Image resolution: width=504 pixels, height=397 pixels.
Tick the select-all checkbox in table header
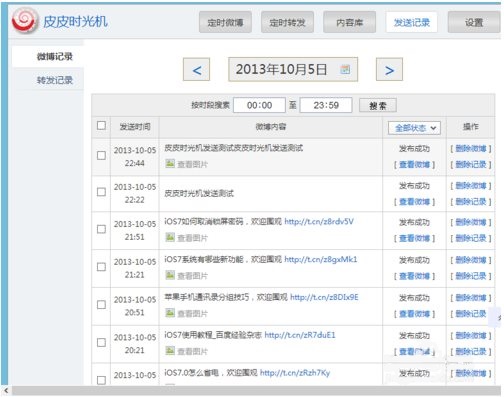[101, 126]
